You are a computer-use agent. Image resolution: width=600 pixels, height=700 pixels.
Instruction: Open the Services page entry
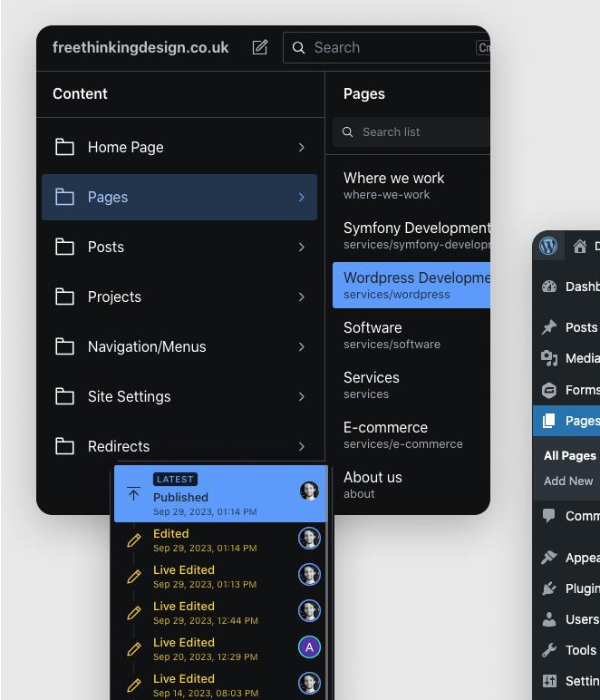point(411,384)
